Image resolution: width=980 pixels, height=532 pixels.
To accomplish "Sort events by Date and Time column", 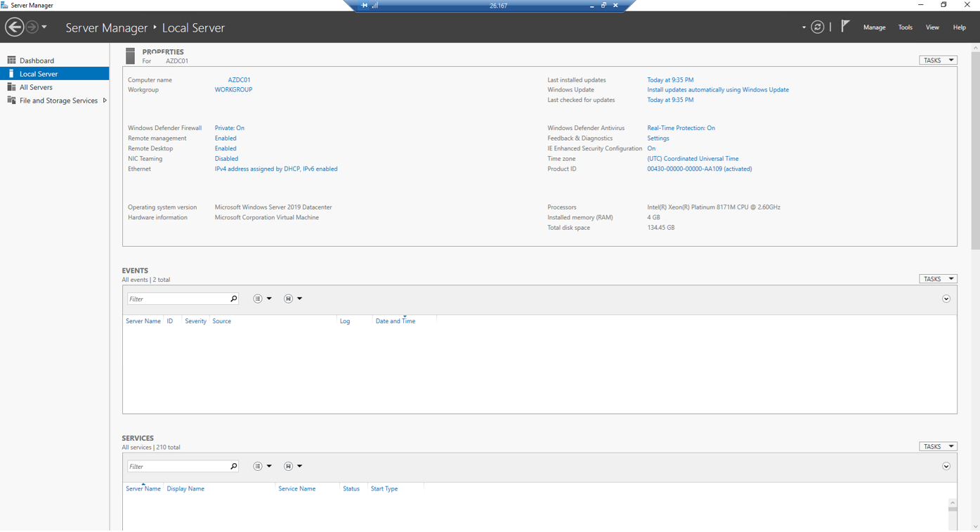I will tap(396, 321).
